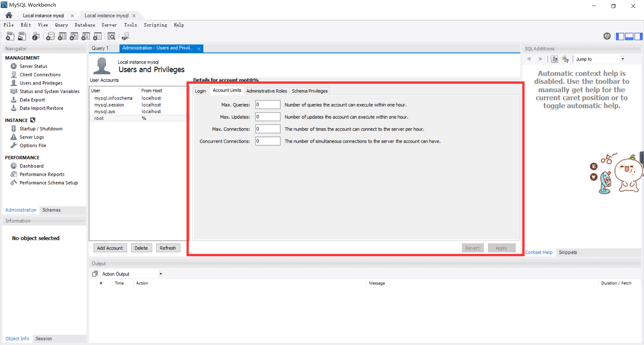Switch to the Schemas navigator tab
Viewport: 644px width, 345px height.
tap(51, 210)
